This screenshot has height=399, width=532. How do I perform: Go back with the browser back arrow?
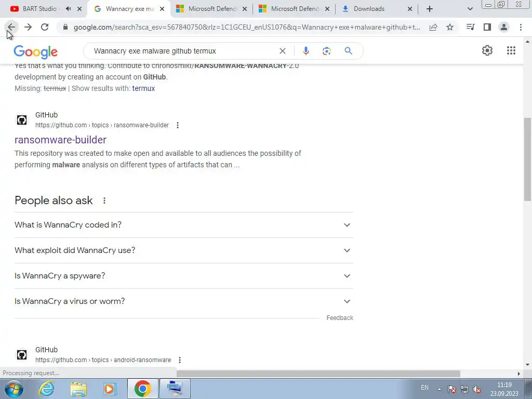click(11, 27)
